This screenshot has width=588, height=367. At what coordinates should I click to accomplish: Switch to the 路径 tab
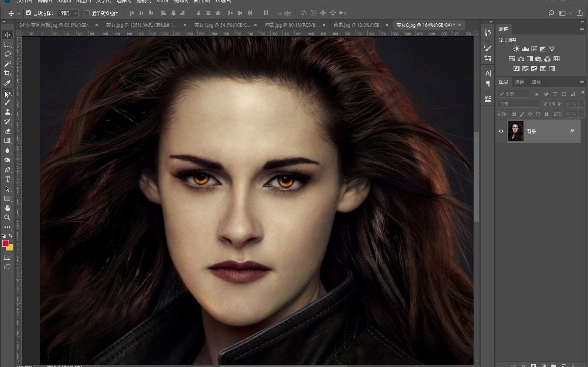pos(536,82)
